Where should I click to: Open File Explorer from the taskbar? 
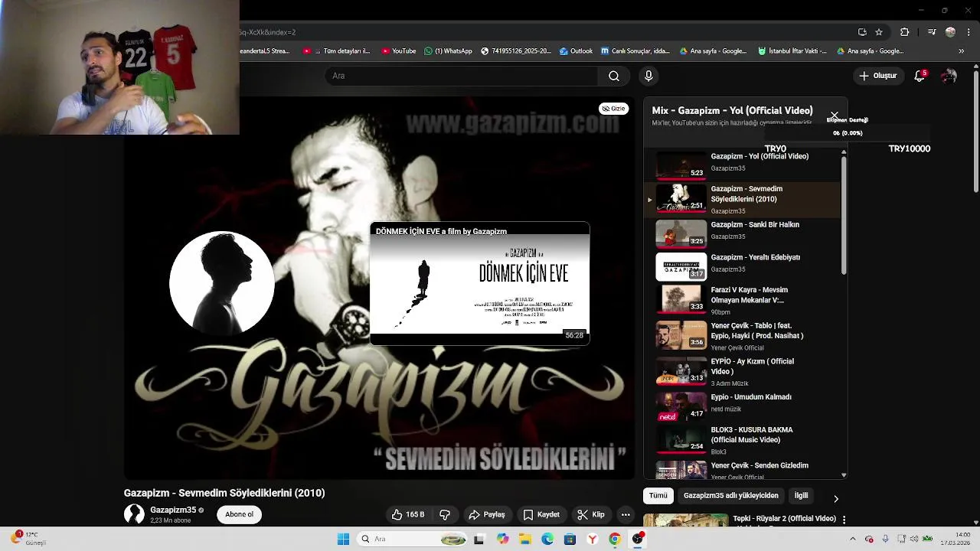pyautogui.click(x=525, y=539)
